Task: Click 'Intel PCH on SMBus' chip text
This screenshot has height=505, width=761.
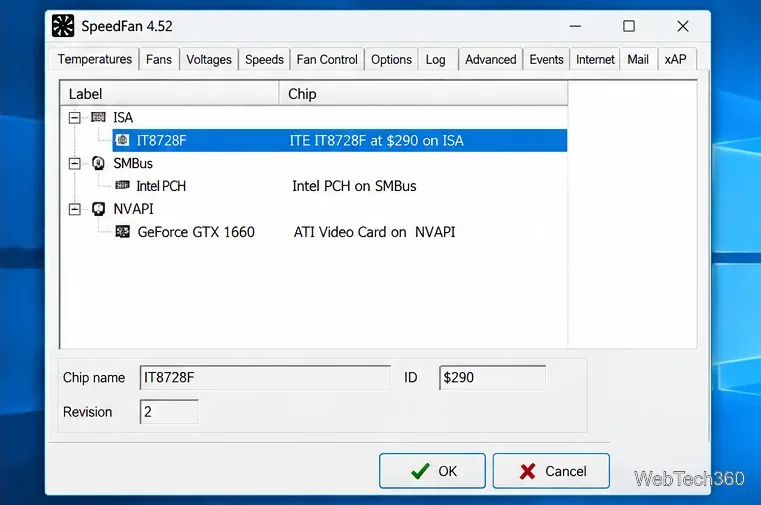Action: pyautogui.click(x=354, y=186)
